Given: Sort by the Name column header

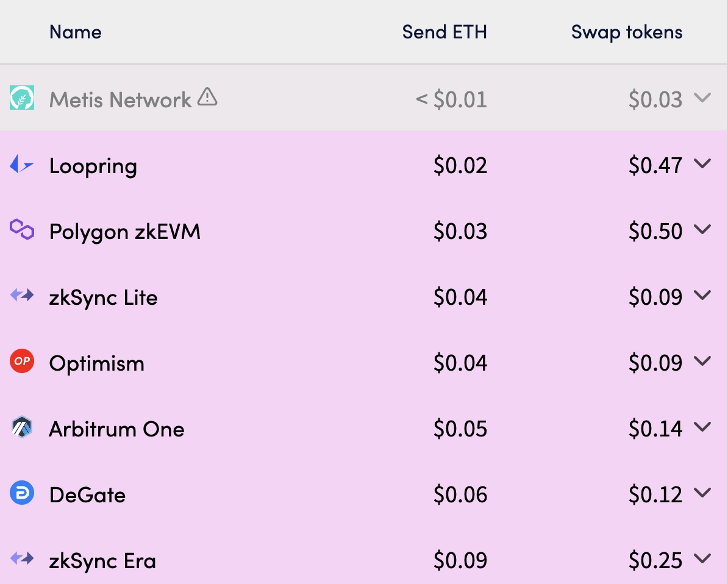Looking at the screenshot, I should pos(76,32).
